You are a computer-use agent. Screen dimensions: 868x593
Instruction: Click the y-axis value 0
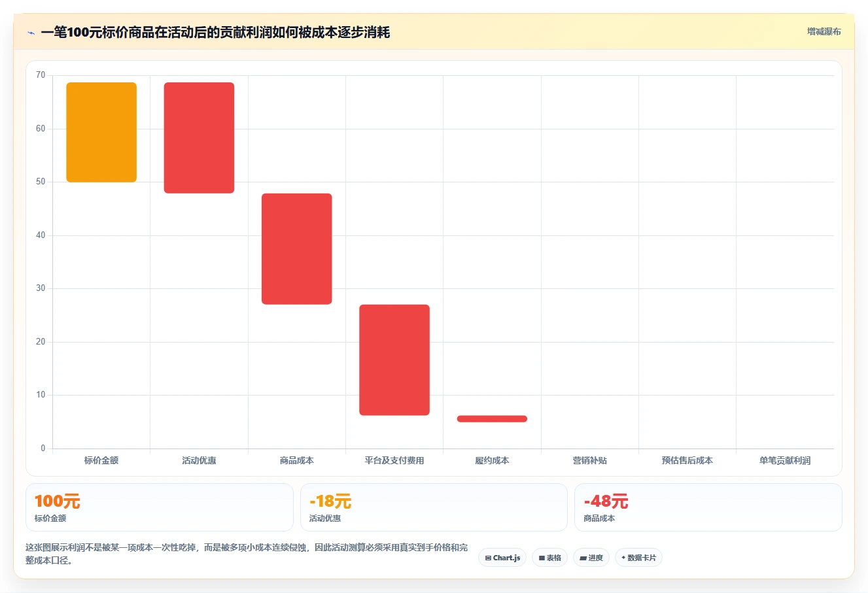click(43, 449)
